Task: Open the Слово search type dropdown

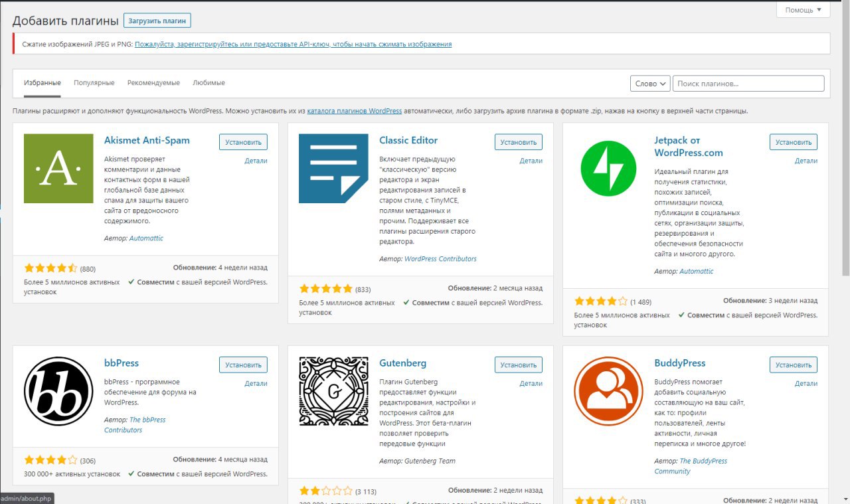Action: [x=650, y=84]
